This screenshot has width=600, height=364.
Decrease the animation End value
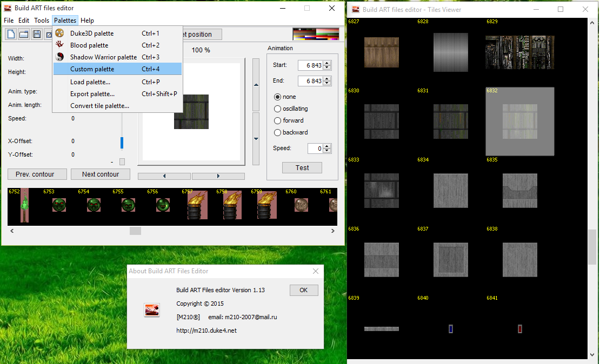(327, 83)
